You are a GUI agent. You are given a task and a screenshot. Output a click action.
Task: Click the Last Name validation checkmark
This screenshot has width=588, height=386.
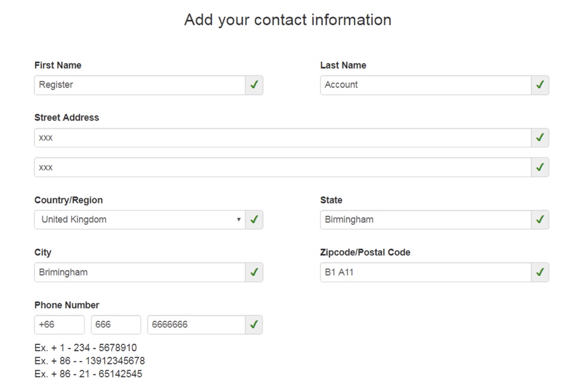540,85
